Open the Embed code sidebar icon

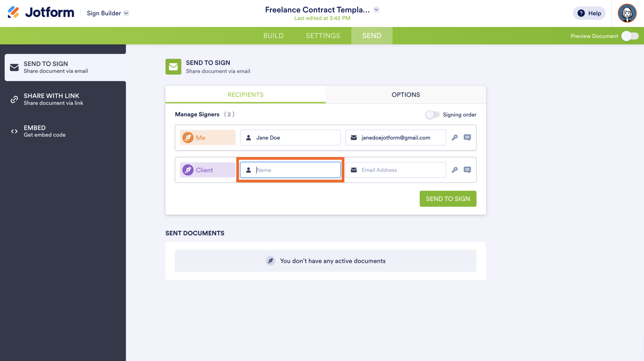(x=14, y=131)
